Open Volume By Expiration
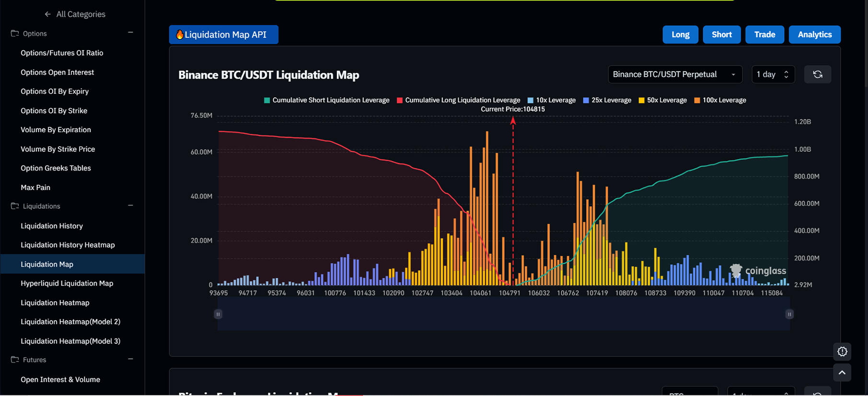 click(x=56, y=130)
